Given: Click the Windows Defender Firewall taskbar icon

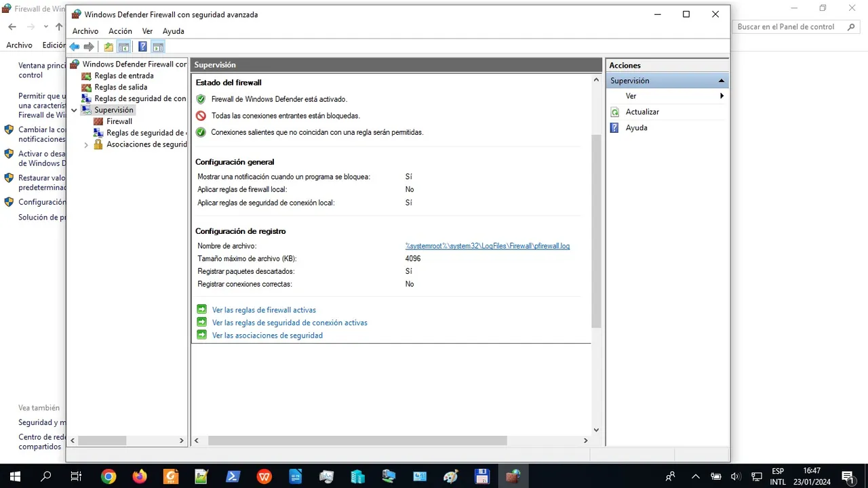Looking at the screenshot, I should pyautogui.click(x=513, y=476).
